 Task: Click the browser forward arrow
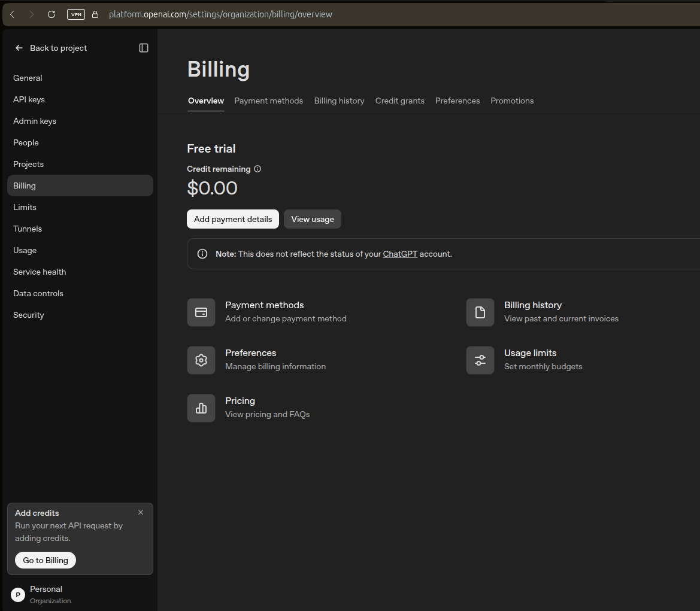(x=31, y=14)
